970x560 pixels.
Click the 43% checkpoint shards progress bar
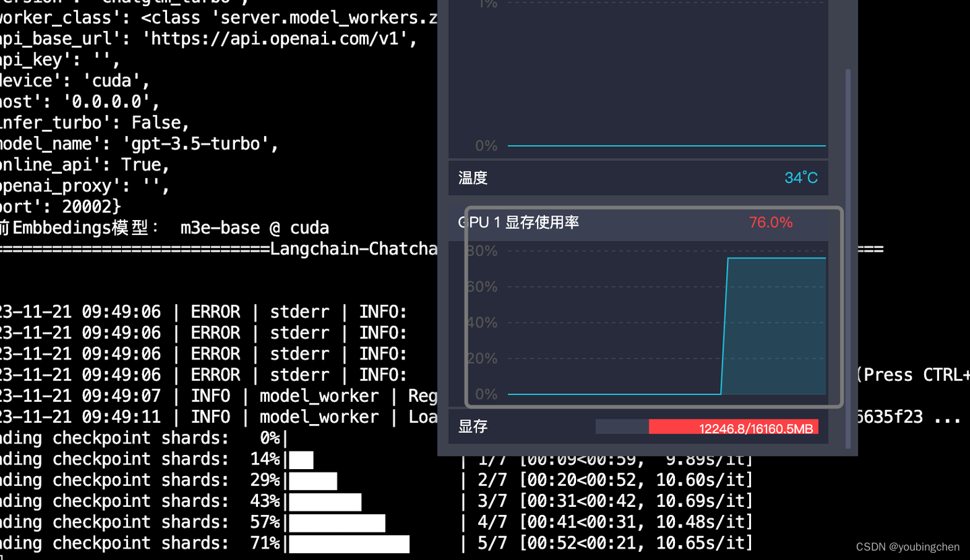coord(325,501)
